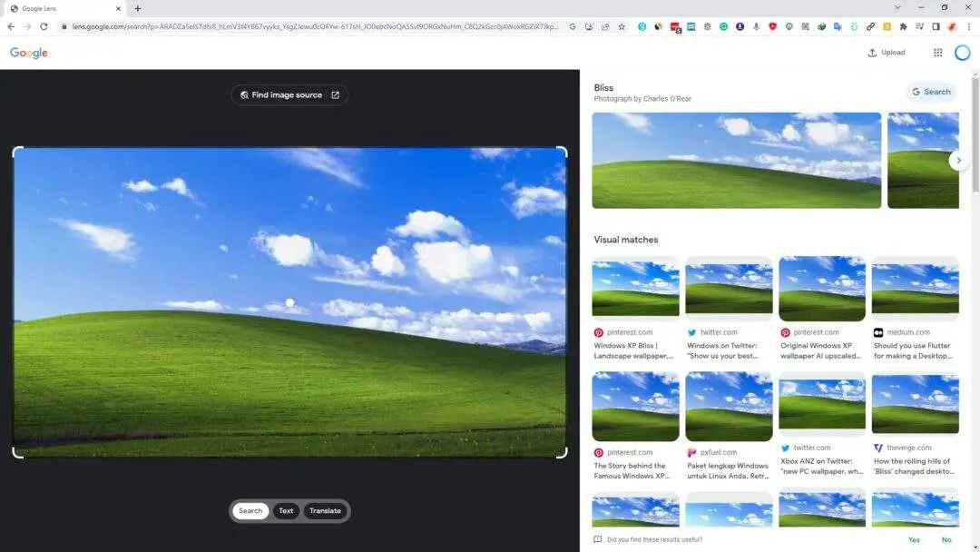Go forward in browser history
The height and width of the screenshot is (552, 980).
(27, 27)
